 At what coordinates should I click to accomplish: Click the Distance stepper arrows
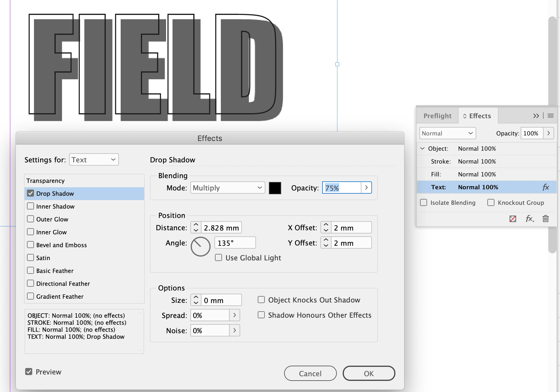pyautogui.click(x=196, y=228)
